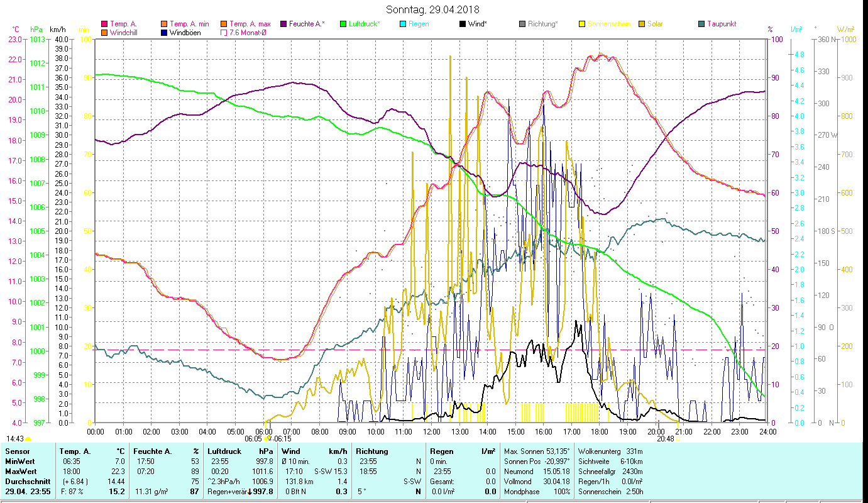Image resolution: width=868 pixels, height=503 pixels.
Task: Click the Neumond 15.05.18 entry
Action: (537, 472)
